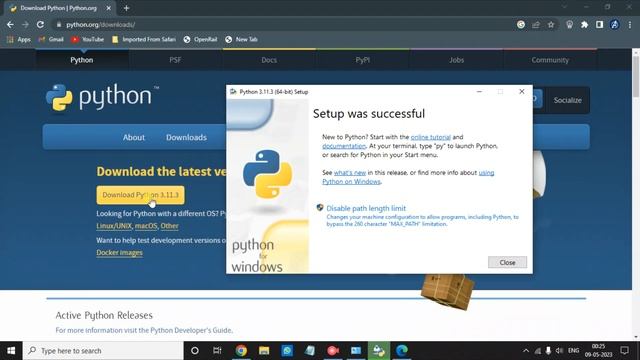Click the python logo on the website
The image size is (640, 360).
[102, 97]
